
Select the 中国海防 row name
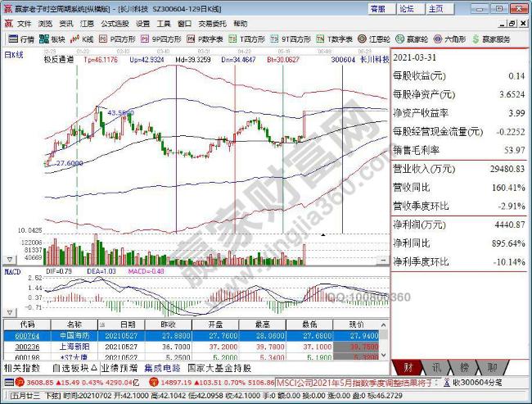coord(74,336)
